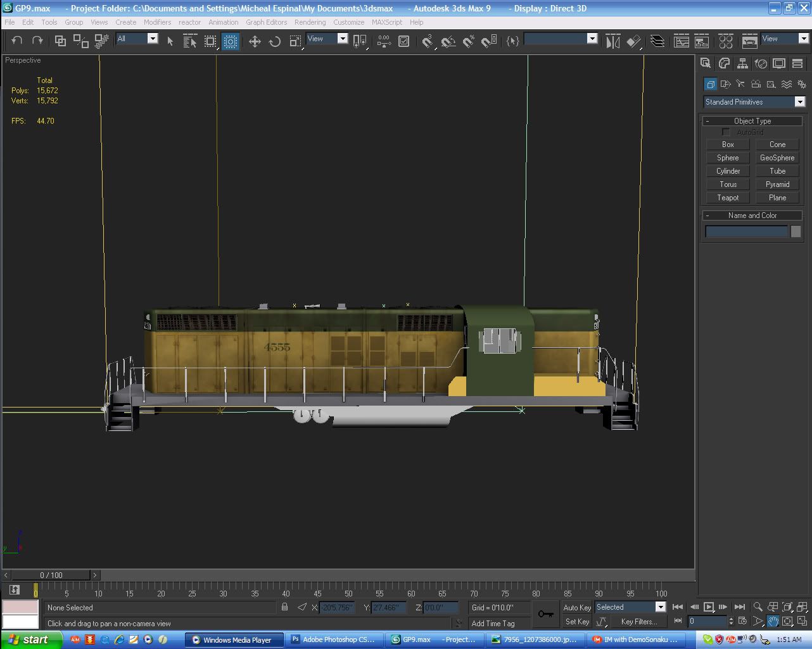Open the Selected key set dropdown
812x649 pixels.
click(630, 607)
